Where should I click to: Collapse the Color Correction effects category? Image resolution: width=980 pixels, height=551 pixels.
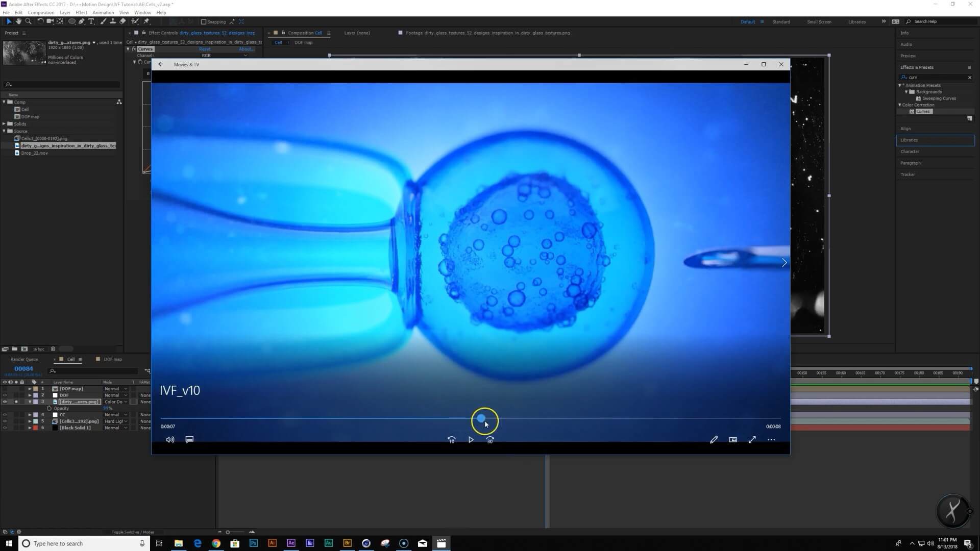point(900,105)
